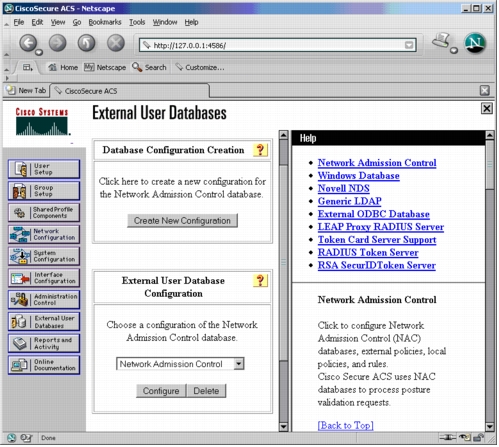Reload the page with the Reload button

click(87, 43)
